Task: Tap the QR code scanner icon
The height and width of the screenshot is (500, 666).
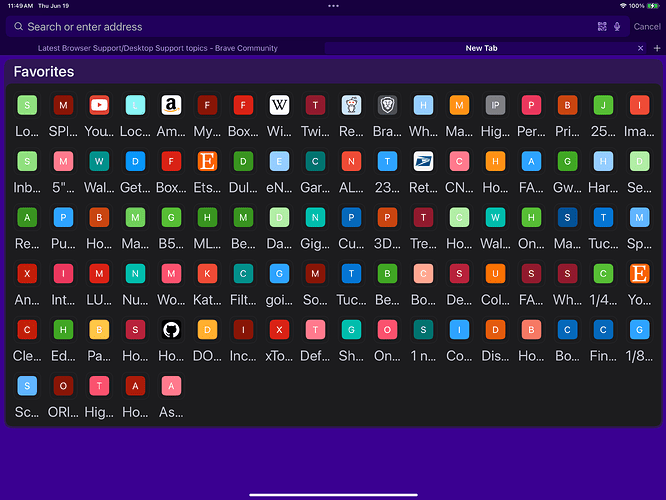Action: tap(602, 27)
